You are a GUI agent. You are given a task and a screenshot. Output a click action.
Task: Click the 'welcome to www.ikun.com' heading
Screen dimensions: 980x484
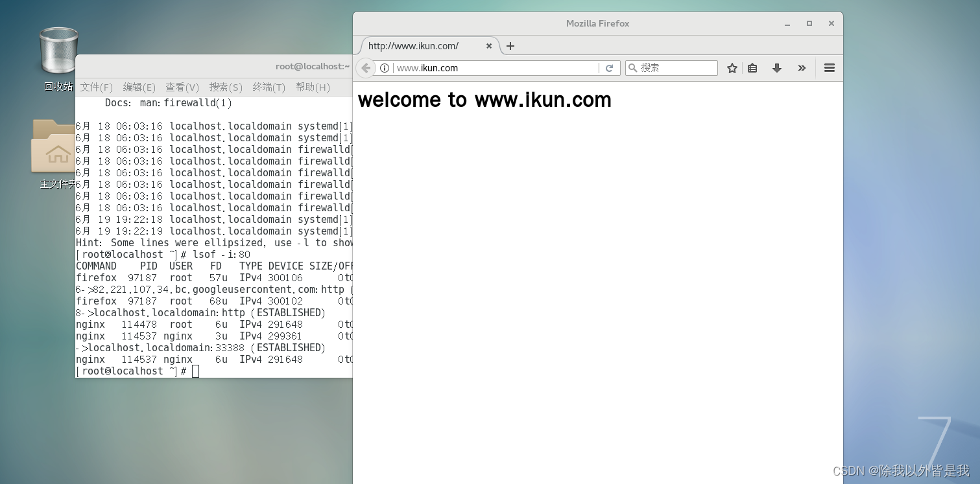coord(484,100)
